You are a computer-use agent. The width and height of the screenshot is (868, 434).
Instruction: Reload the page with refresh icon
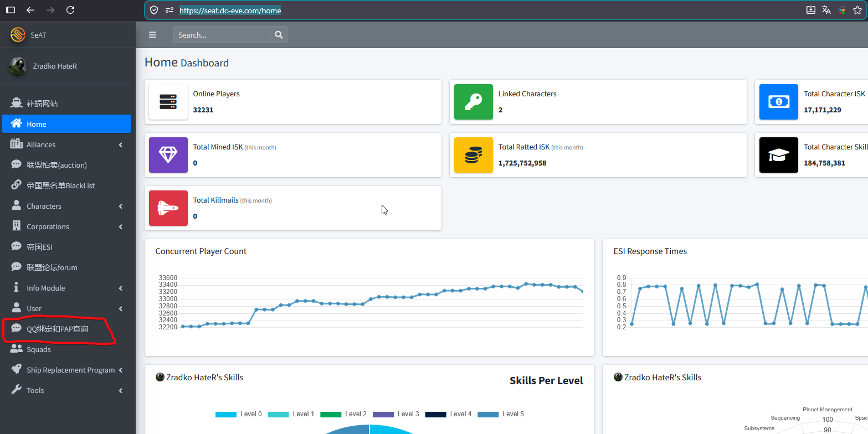point(70,10)
